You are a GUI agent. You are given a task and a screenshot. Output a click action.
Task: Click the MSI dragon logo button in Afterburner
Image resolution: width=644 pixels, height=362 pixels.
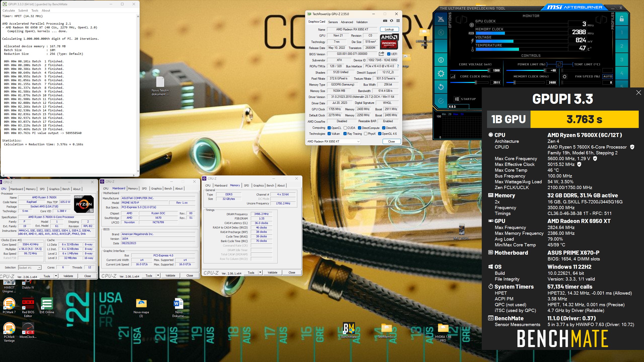click(x=441, y=19)
